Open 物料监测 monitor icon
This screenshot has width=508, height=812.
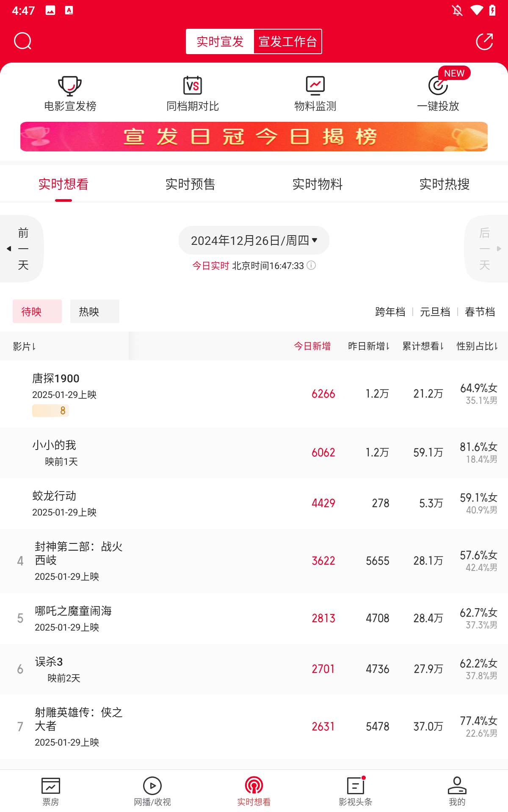pos(315,86)
